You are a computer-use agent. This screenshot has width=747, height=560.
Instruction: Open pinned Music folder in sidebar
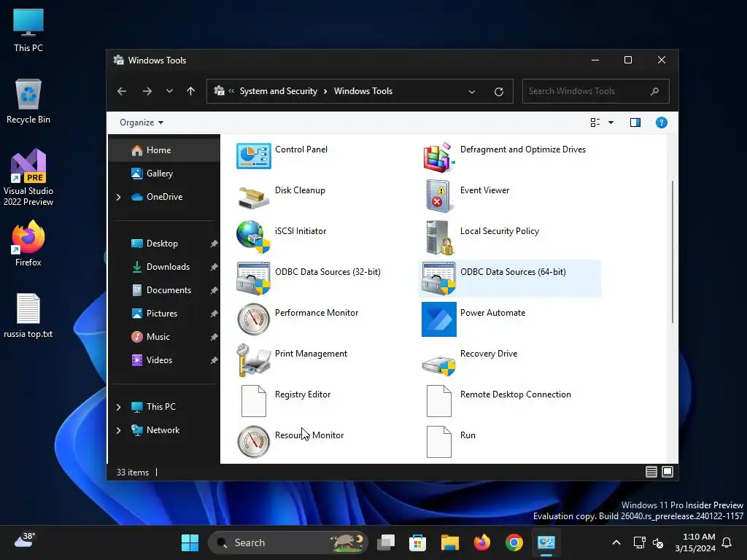pyautogui.click(x=164, y=337)
